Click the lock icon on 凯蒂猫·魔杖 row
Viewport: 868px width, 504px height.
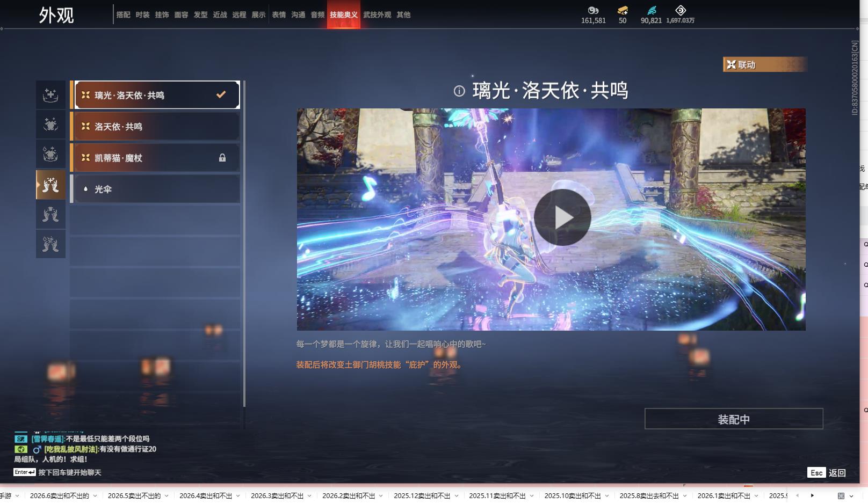[x=222, y=158]
